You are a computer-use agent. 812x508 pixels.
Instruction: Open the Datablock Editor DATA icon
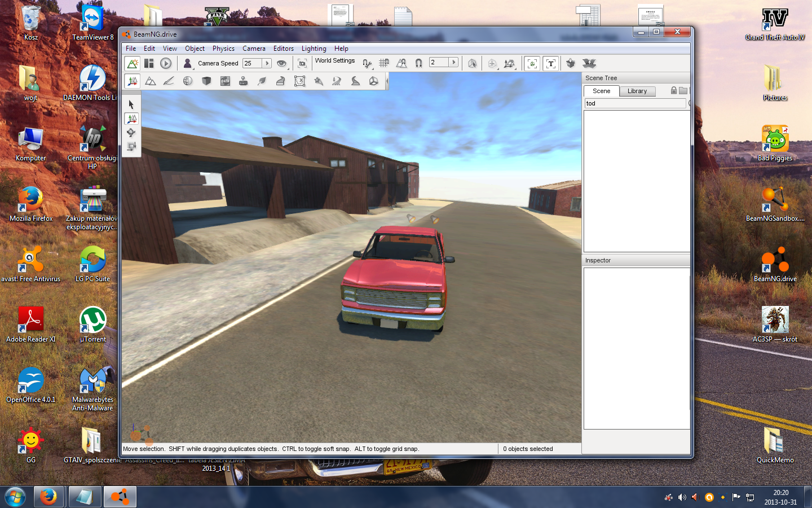(x=225, y=81)
